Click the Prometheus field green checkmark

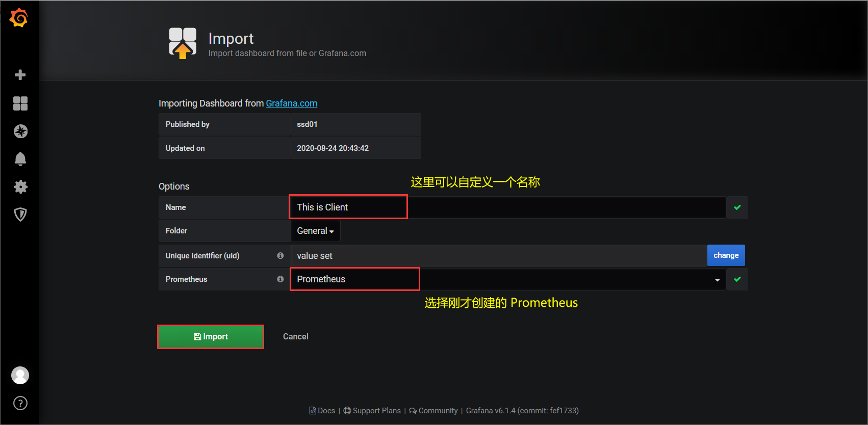click(737, 279)
